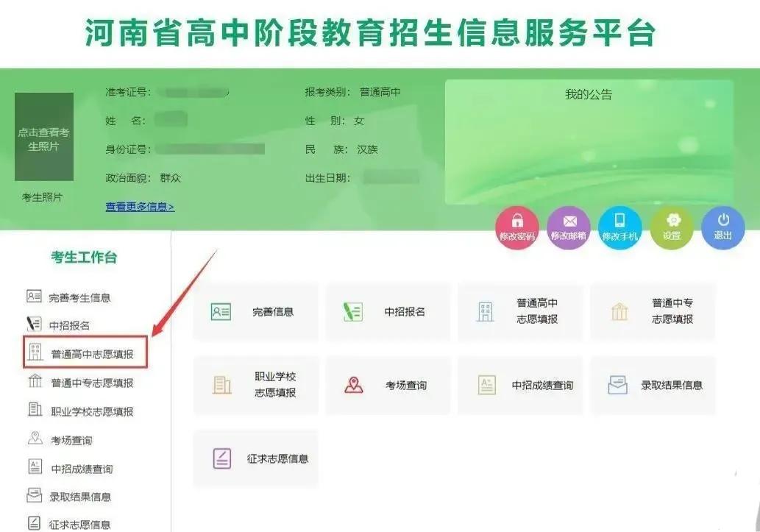Select the 普通高中志愿填报 building icon

click(x=484, y=311)
